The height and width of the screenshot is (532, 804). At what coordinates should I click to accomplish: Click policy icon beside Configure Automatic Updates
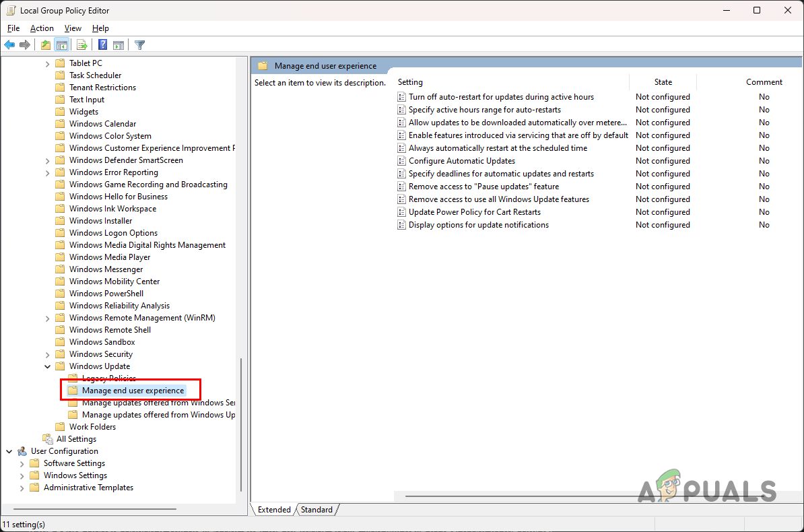point(401,161)
